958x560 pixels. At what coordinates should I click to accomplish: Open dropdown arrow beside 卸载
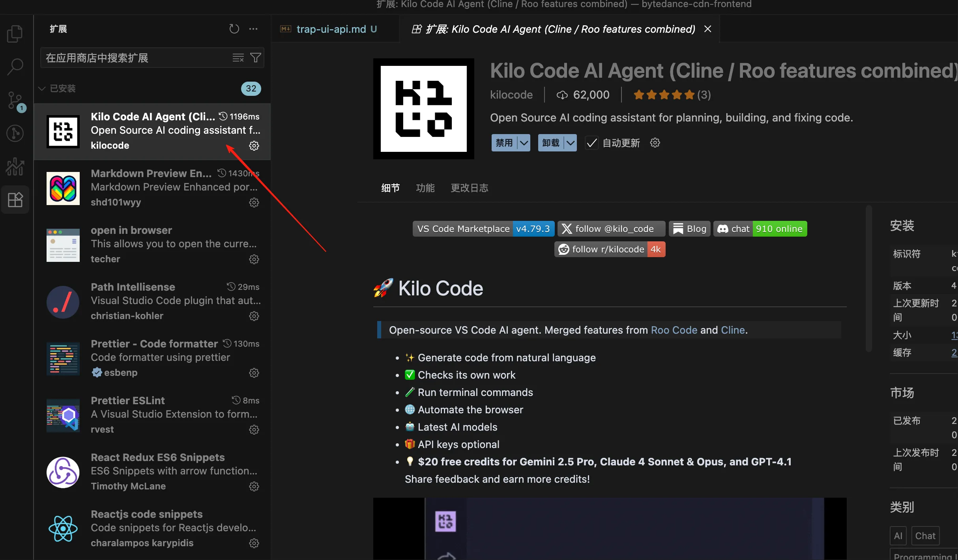click(x=570, y=143)
